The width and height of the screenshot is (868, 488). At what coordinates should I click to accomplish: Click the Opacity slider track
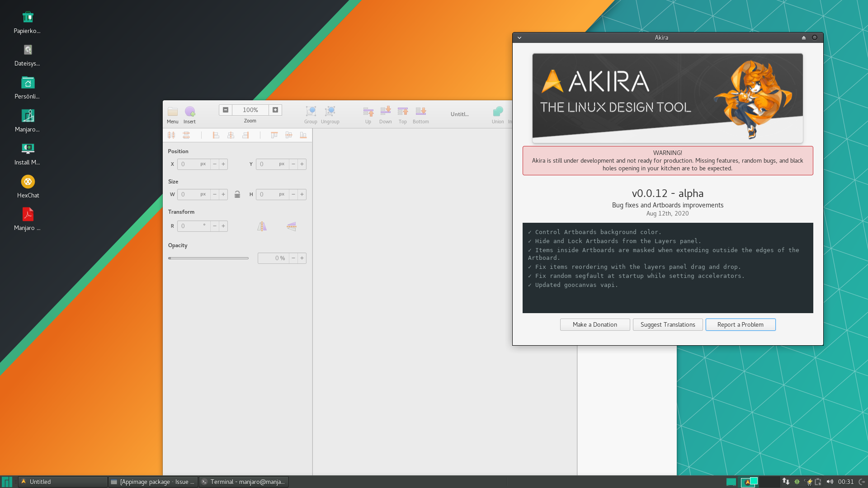pyautogui.click(x=208, y=258)
